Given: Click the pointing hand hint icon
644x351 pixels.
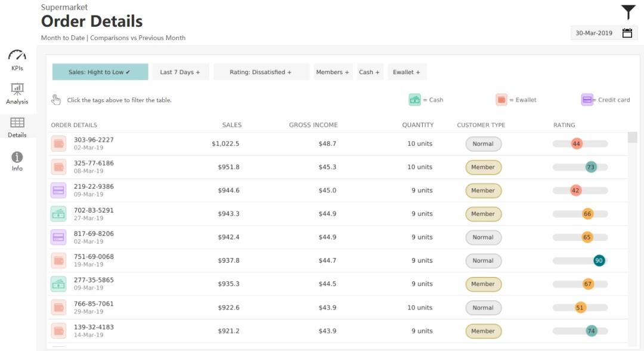Looking at the screenshot, I should point(56,100).
